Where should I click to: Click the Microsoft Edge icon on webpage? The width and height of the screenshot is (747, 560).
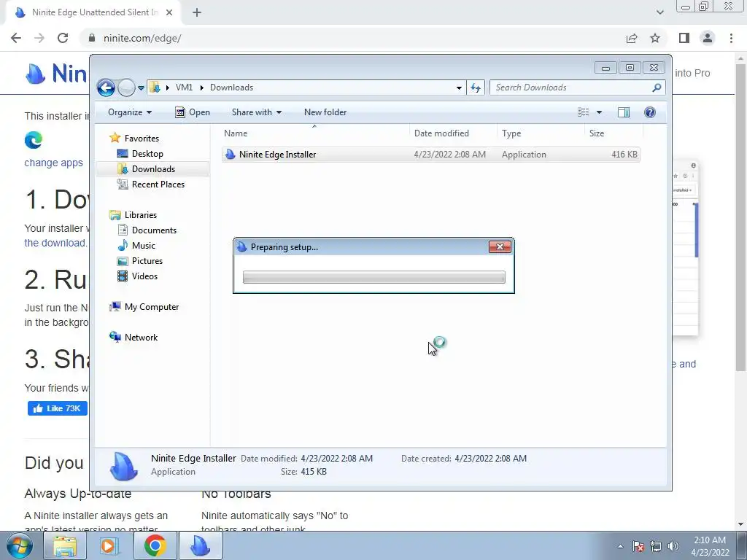point(34,140)
